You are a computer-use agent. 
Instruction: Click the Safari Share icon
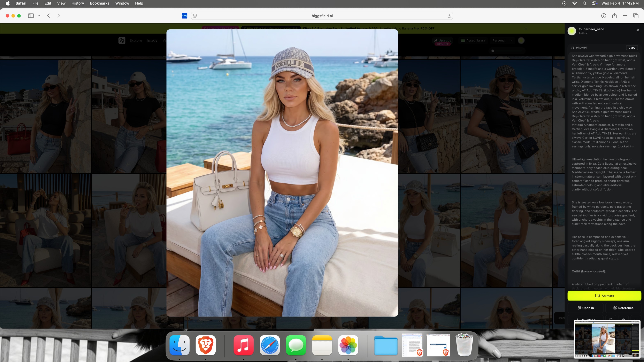[x=614, y=16]
